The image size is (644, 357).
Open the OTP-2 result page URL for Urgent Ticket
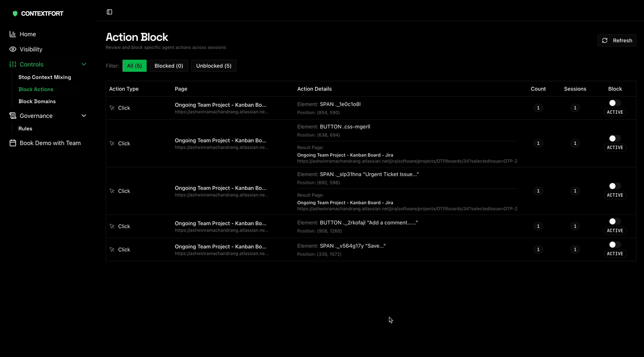point(407,208)
